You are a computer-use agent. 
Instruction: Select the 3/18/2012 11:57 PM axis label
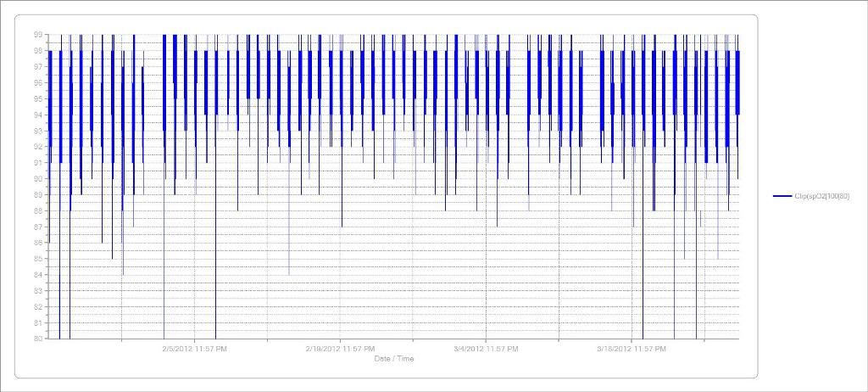click(x=631, y=348)
